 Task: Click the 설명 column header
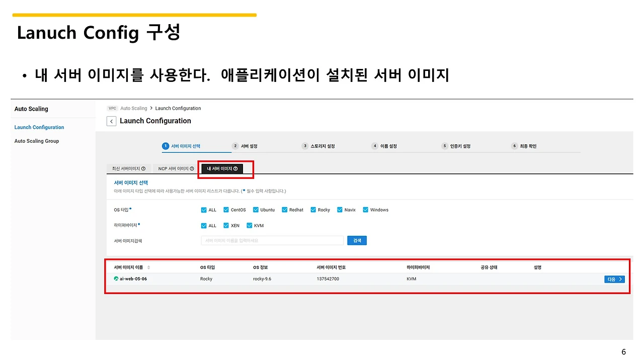click(537, 267)
